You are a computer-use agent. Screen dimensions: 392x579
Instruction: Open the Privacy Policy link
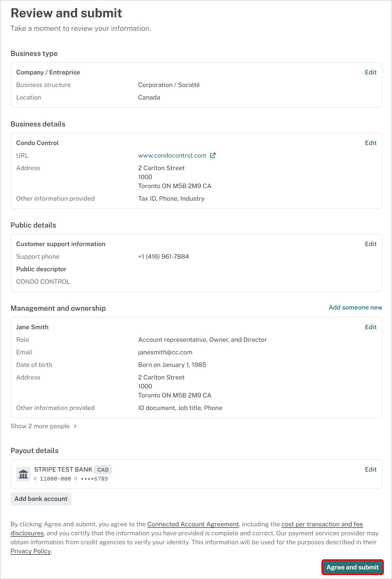30,551
